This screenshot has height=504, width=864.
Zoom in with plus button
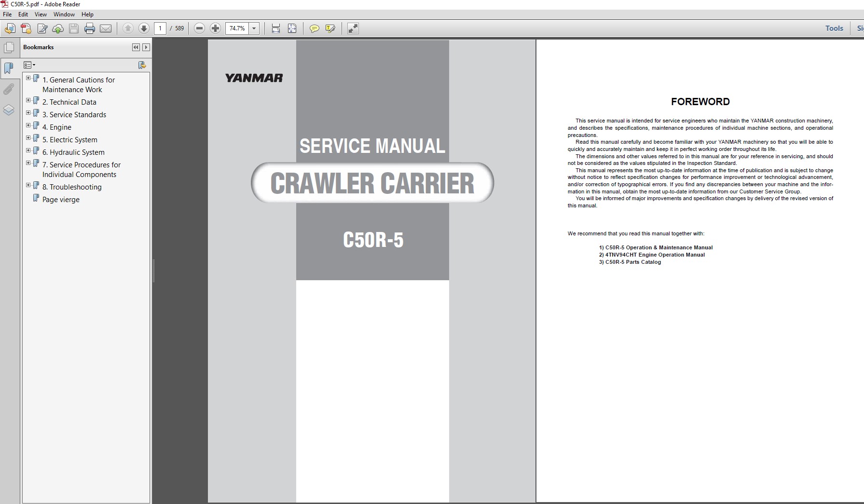[x=216, y=28]
